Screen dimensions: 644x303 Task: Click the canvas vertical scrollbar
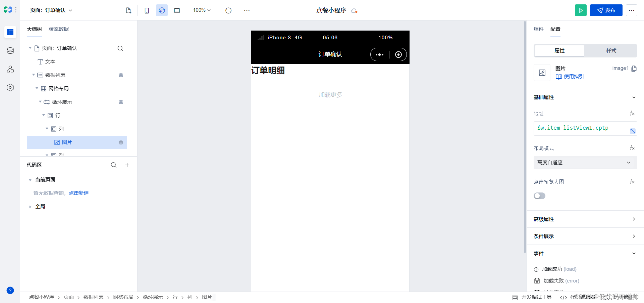click(525, 137)
